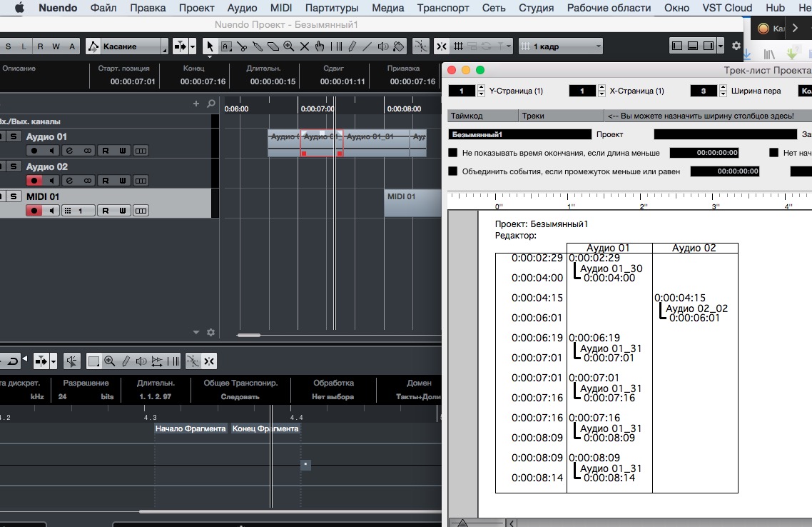Open the '1 кадр' grid type dropdown
The image size is (812, 527).
562,46
